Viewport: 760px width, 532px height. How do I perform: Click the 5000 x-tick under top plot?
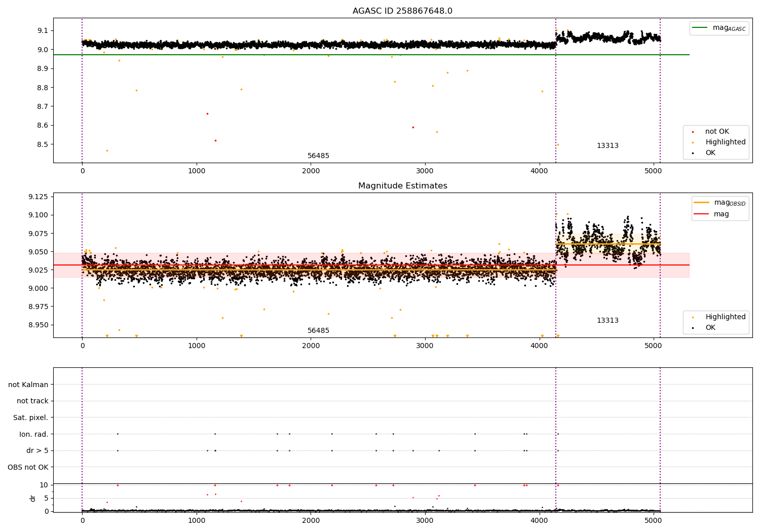(654, 171)
